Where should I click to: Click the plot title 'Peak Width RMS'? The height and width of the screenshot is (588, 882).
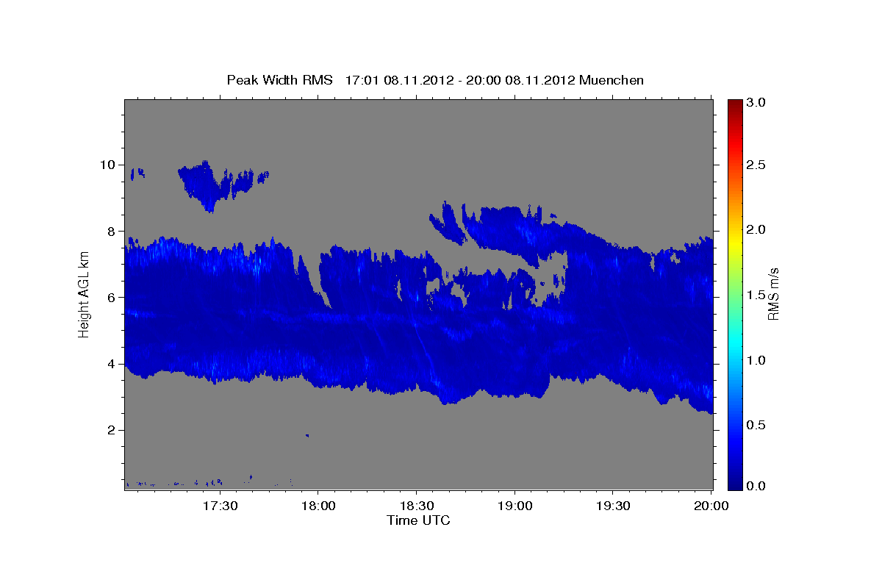tap(280, 80)
